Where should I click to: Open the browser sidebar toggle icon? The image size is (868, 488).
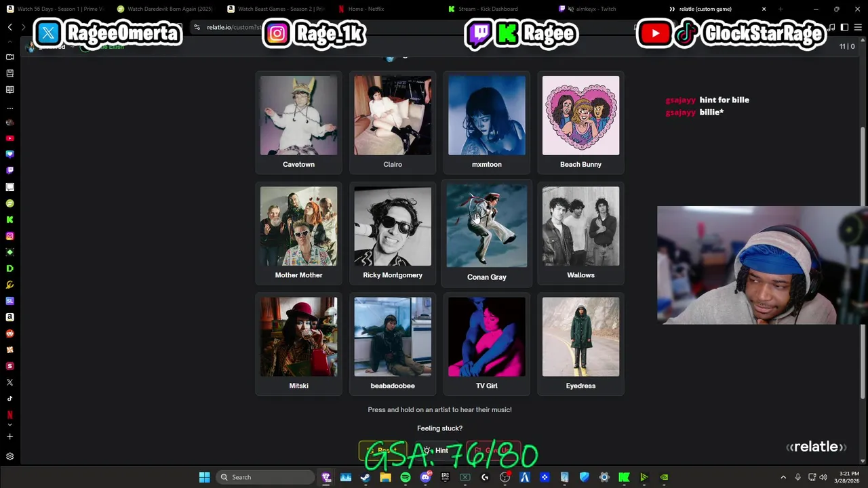coord(844,27)
